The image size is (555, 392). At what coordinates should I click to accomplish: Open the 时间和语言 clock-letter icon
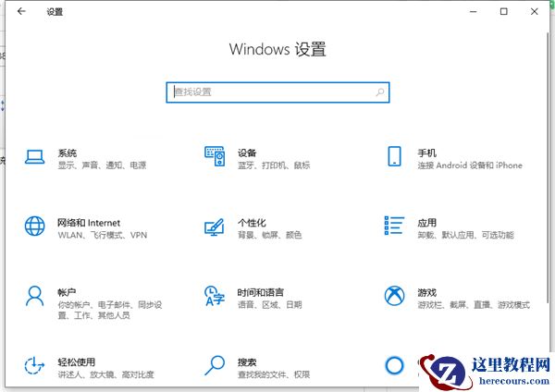click(x=215, y=296)
